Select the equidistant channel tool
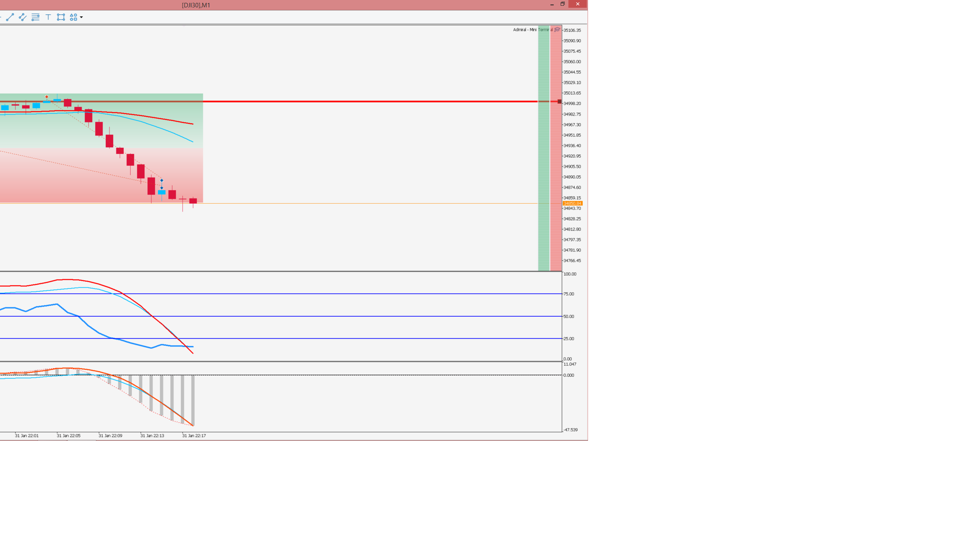Screen dimensions: 980x551 pos(23,17)
